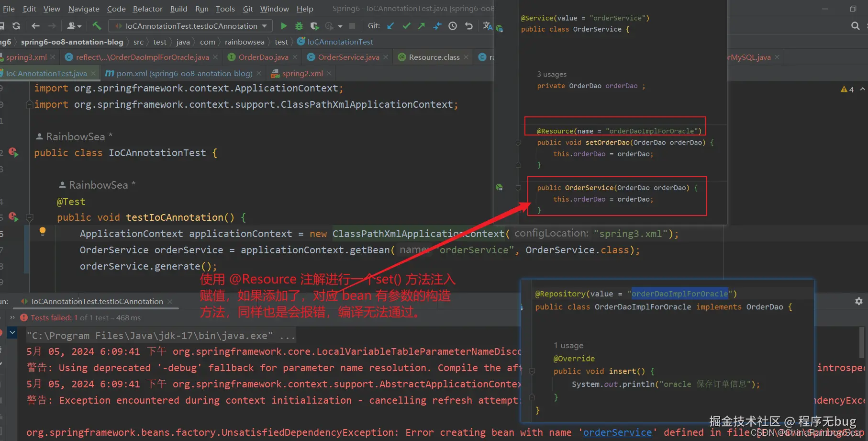
Task: Switch to reflect OrderDaoImplForOracle.java tab
Action: point(142,57)
